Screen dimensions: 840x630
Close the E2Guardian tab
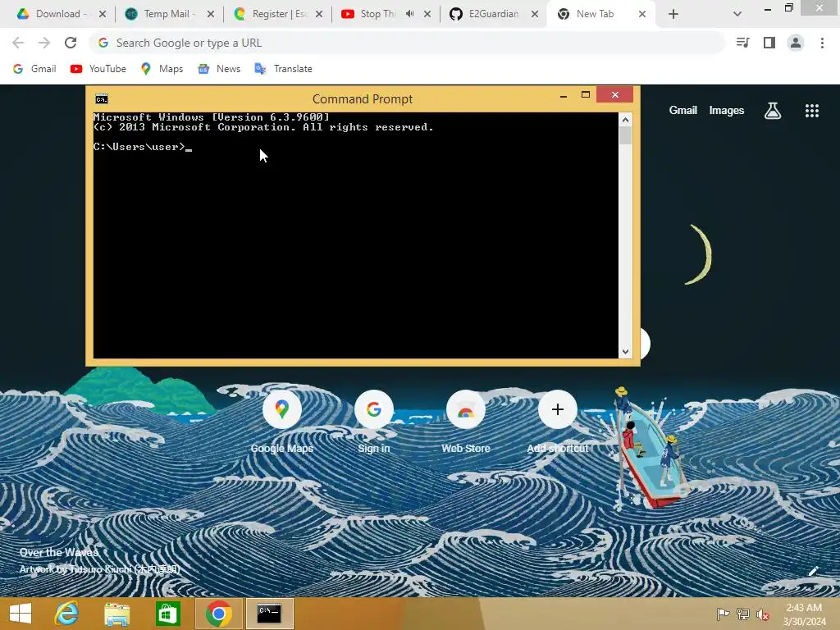click(535, 15)
